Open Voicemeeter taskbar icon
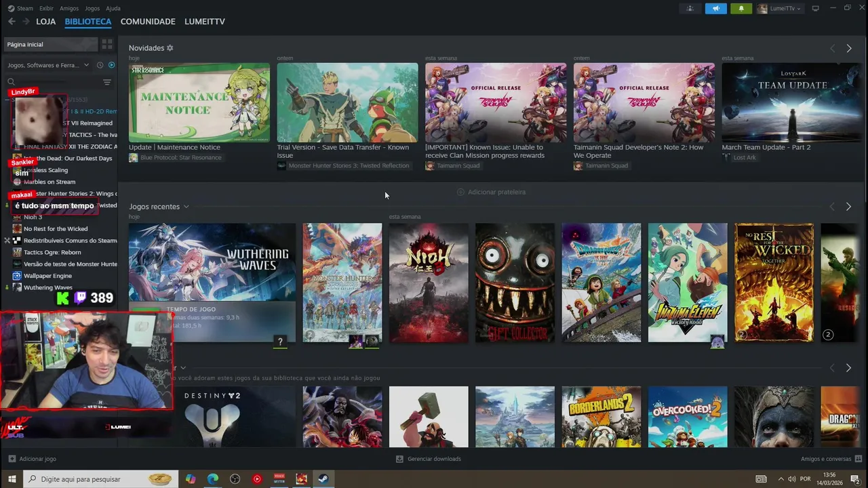This screenshot has height=488, width=868. 279,479
